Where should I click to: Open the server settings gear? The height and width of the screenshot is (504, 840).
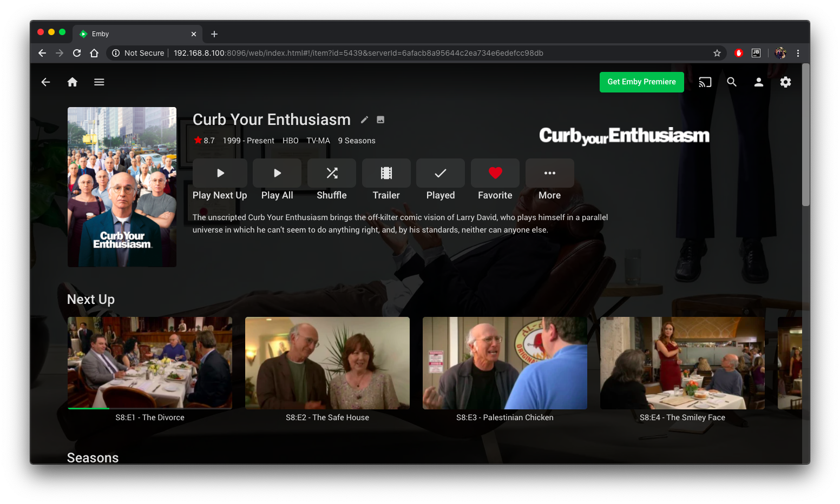pos(785,82)
